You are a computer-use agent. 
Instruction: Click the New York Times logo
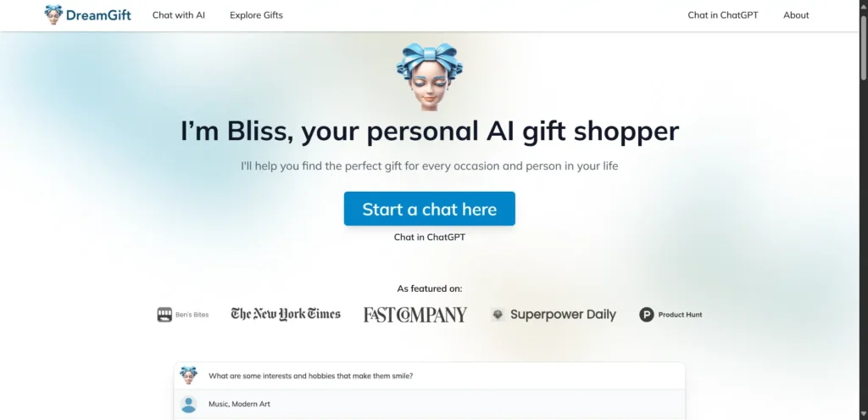[x=286, y=314]
